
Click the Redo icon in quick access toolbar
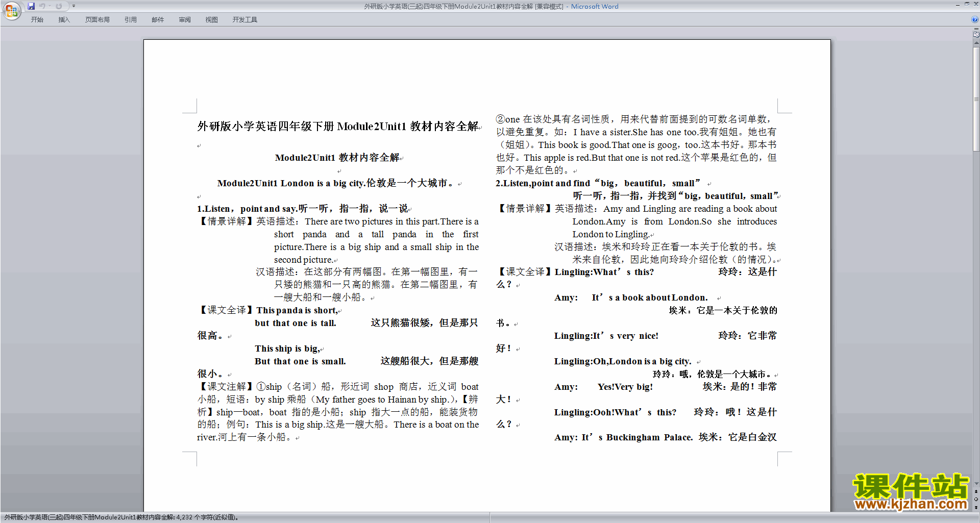(59, 6)
